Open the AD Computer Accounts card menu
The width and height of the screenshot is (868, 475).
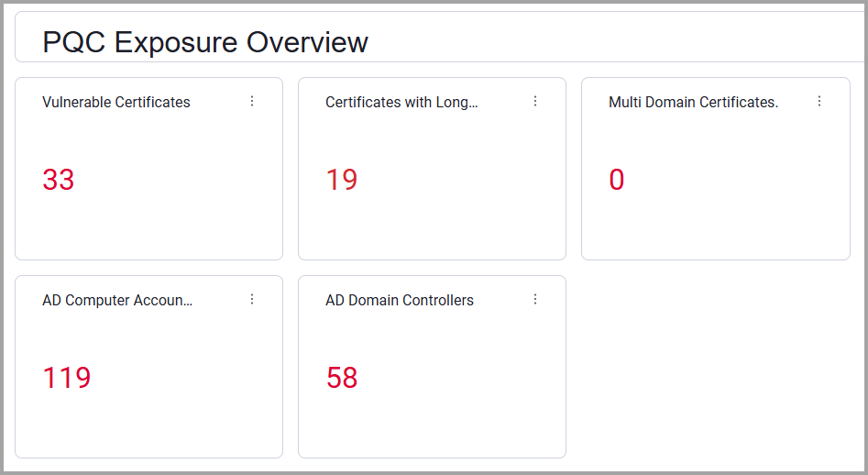[x=252, y=299]
